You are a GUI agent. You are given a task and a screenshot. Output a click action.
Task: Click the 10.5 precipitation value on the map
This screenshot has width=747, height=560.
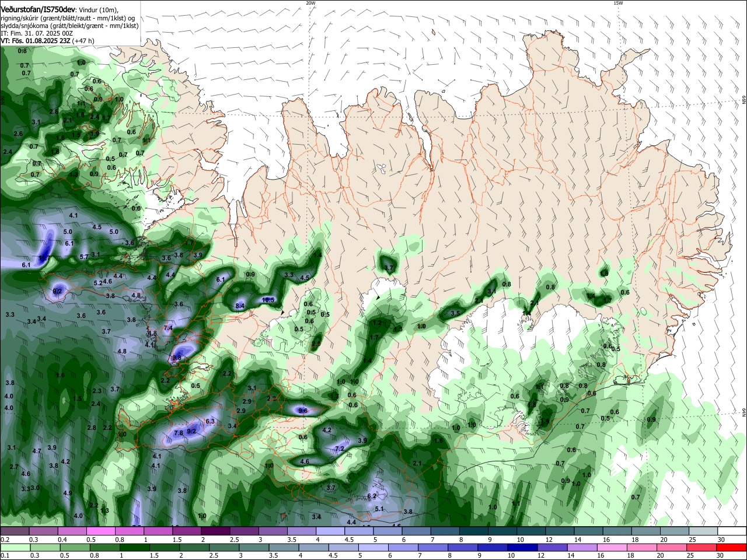268,300
